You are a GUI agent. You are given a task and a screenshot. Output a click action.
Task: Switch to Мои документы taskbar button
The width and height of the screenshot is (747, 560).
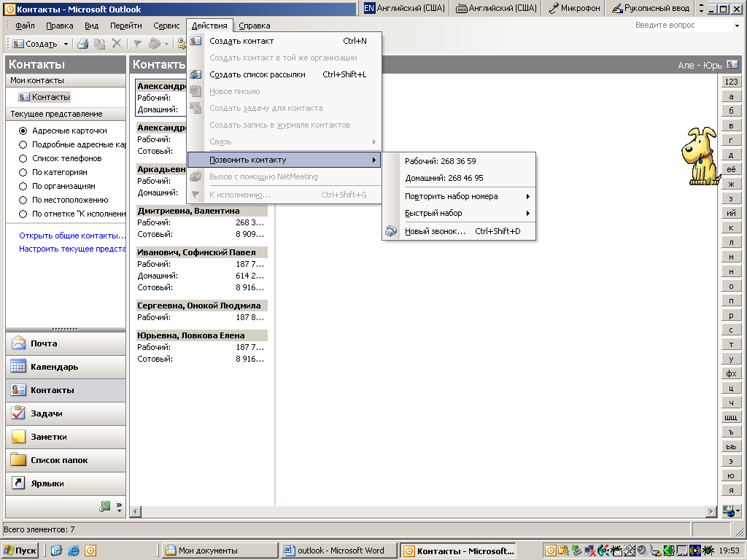click(220, 551)
